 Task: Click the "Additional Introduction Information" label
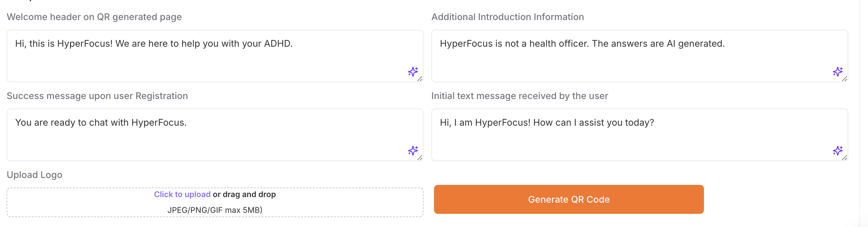(x=507, y=17)
